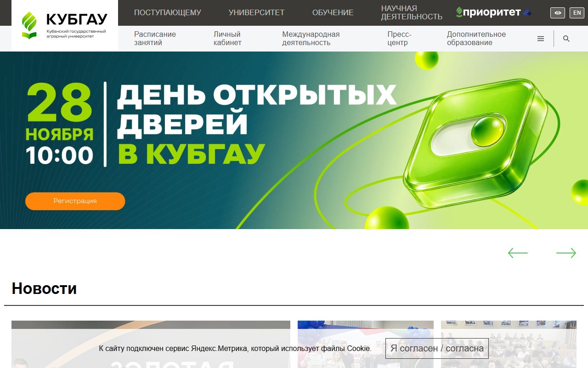Switch site language with EN button
This screenshot has width=588, height=368.
pos(577,13)
